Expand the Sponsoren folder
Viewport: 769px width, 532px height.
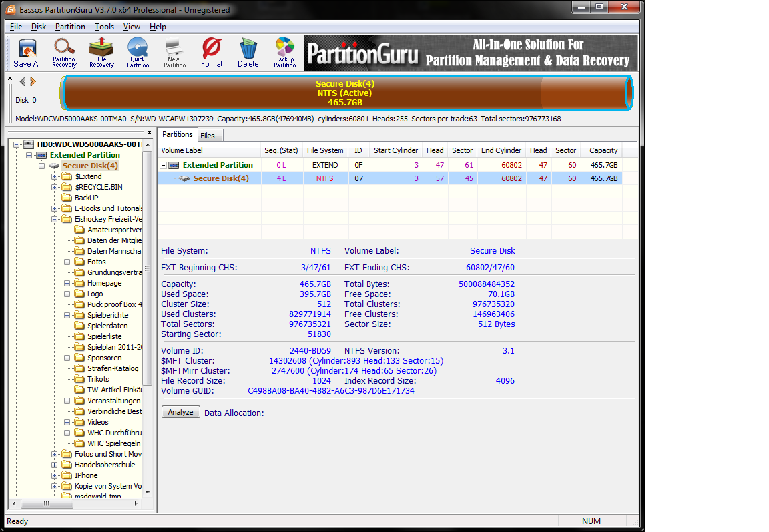[67, 358]
